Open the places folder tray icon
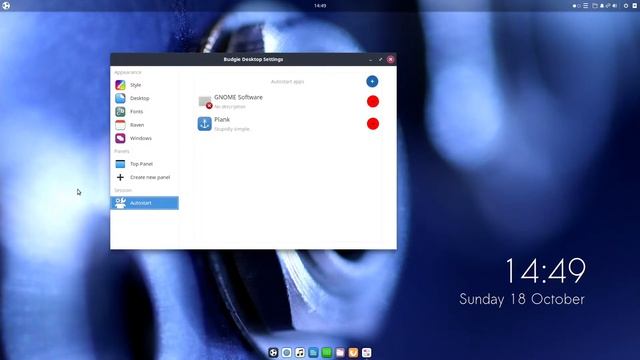This screenshot has height=360, width=640. 595,6
